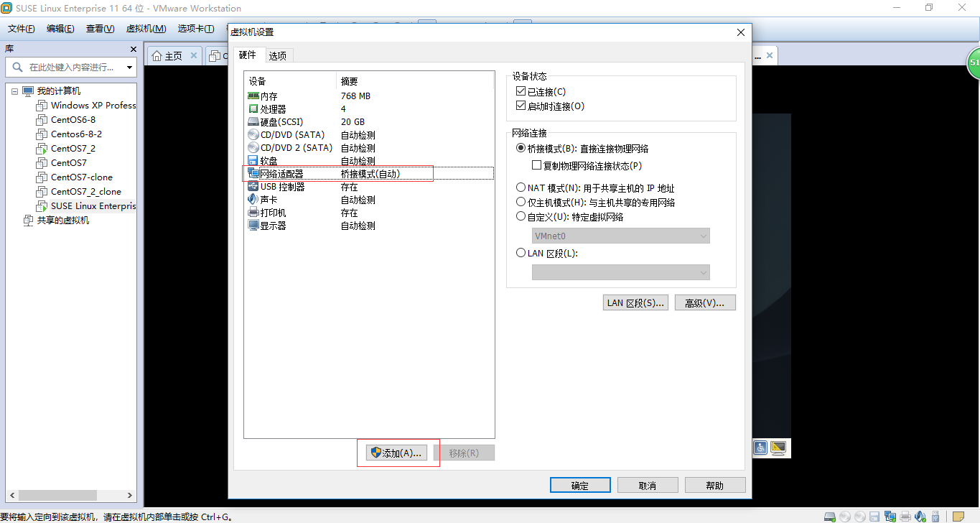The width and height of the screenshot is (980, 523).
Task: Click the printer status bar icon
Action: click(905, 516)
